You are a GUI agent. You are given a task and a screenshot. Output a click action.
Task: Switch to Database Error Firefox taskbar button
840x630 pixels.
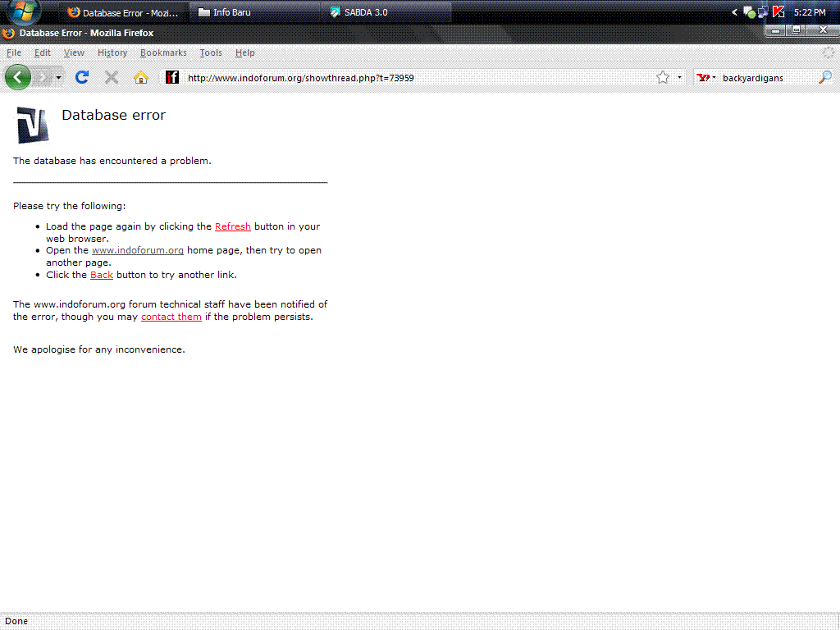pyautogui.click(x=123, y=12)
